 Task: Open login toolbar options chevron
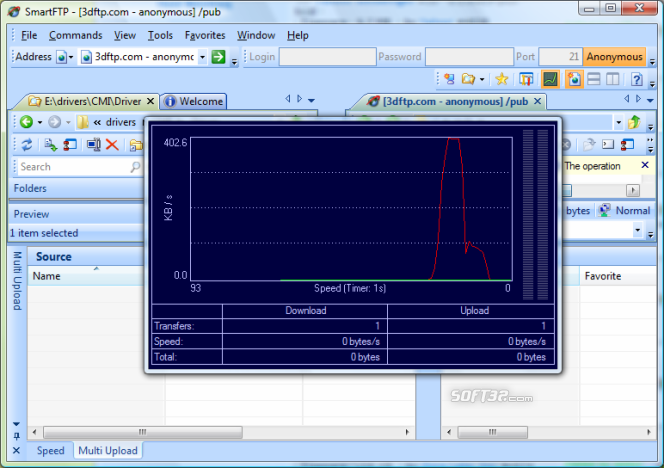(653, 62)
